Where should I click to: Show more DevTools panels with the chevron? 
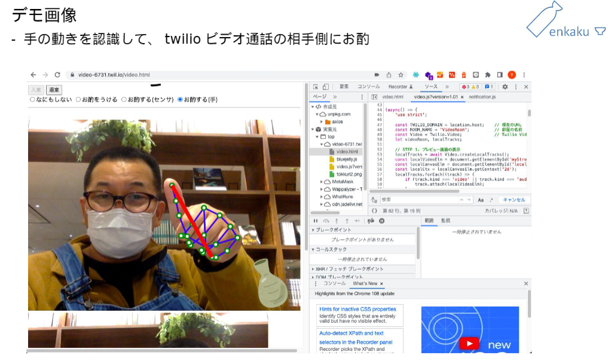point(447,87)
